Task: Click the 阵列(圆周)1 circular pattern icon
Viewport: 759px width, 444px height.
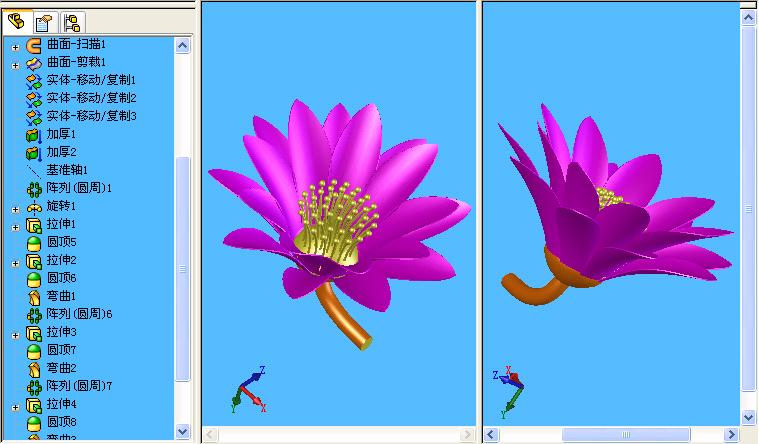Action: pyautogui.click(x=34, y=189)
